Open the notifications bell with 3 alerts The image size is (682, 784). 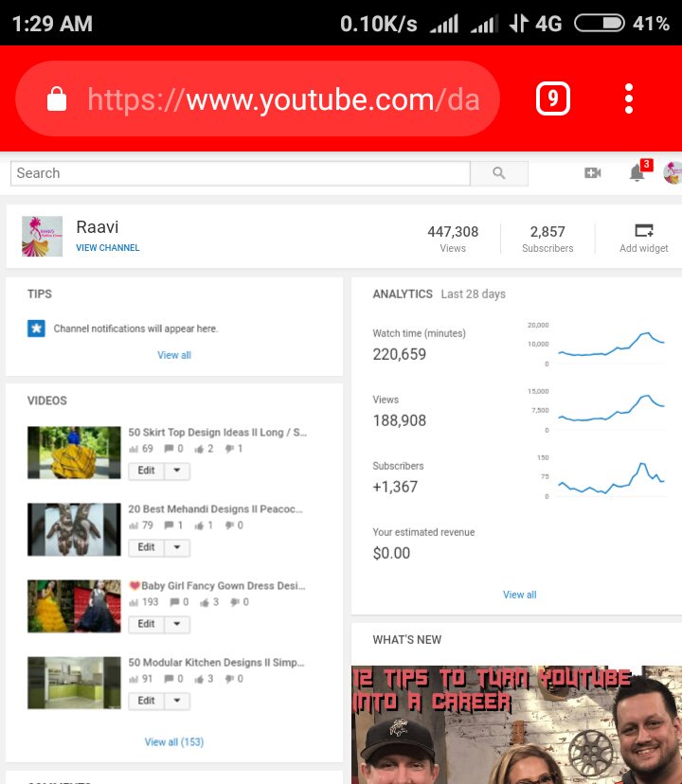coord(638,172)
